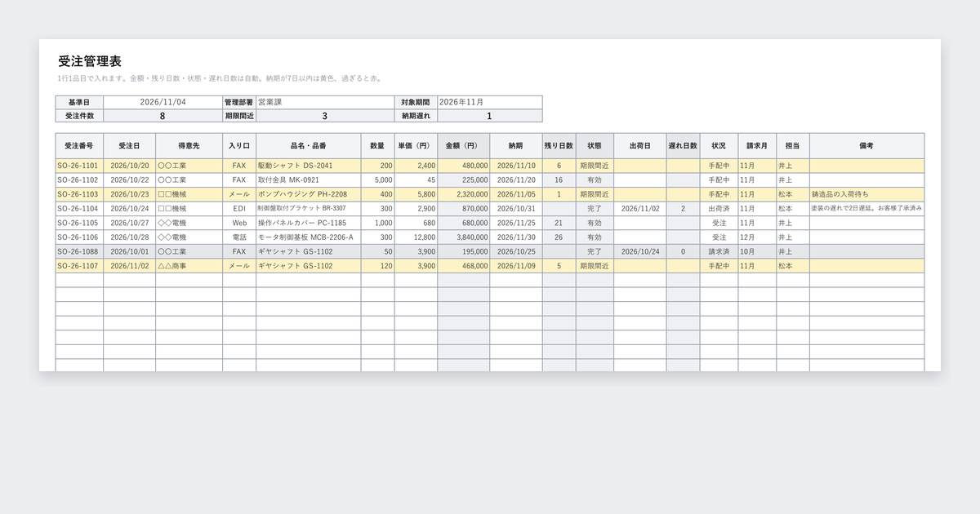This screenshot has width=980, height=514.
Task: Select the 基準日 date 2026/11/04 cell
Action: (163, 103)
